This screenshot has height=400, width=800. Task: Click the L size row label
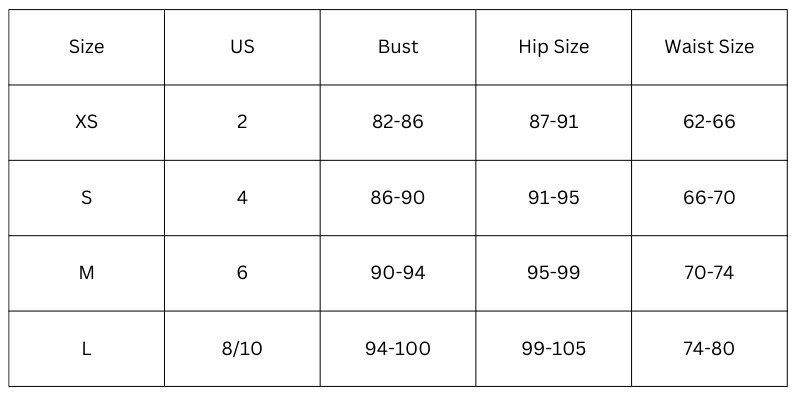87,349
